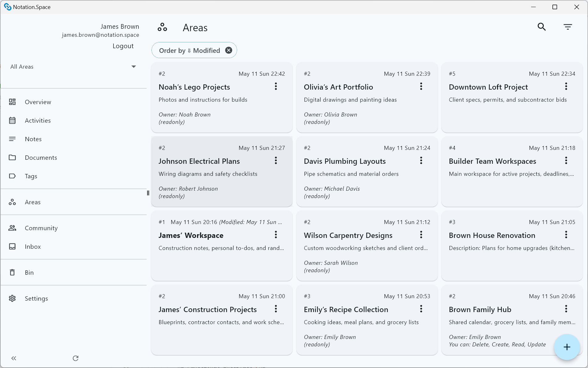Open the search icon in Areas header
The width and height of the screenshot is (588, 368).
point(542,27)
